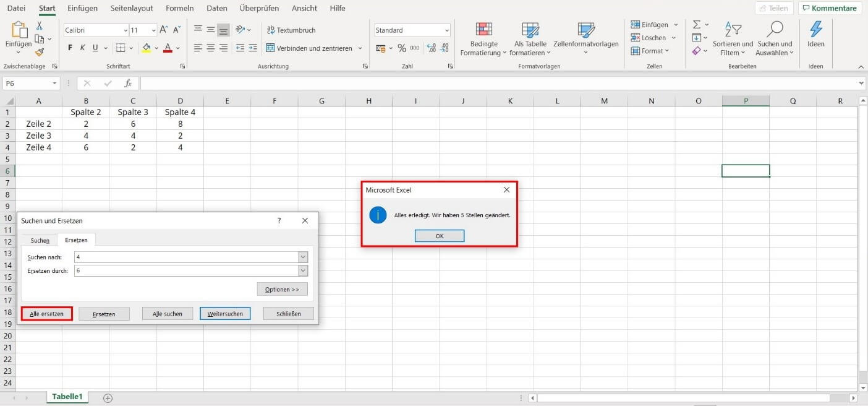Click the Kommentare button

[830, 8]
